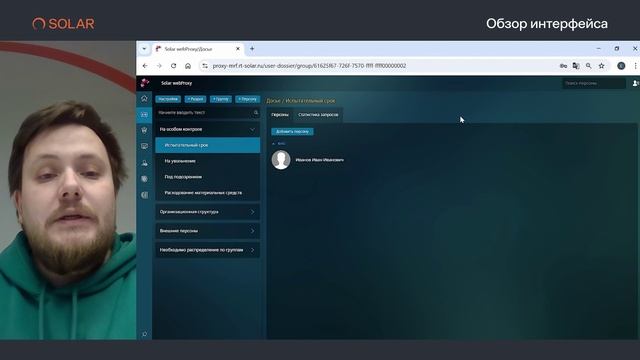
Task: Select the active Dossier sidebar icon
Action: (144, 115)
